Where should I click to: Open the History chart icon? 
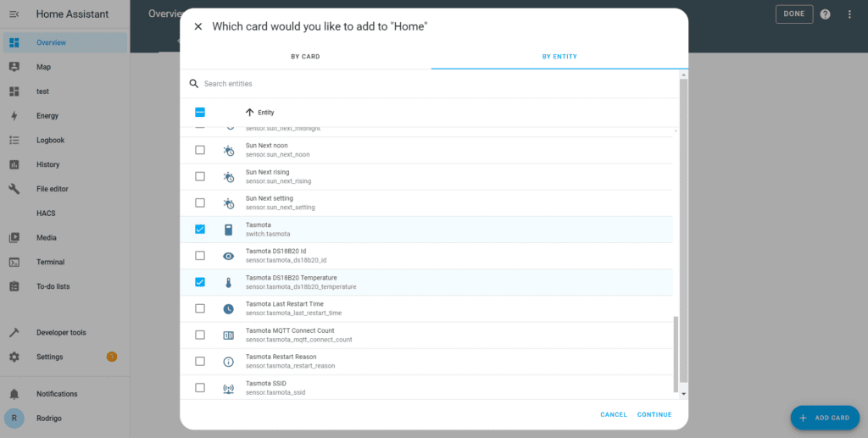point(14,164)
